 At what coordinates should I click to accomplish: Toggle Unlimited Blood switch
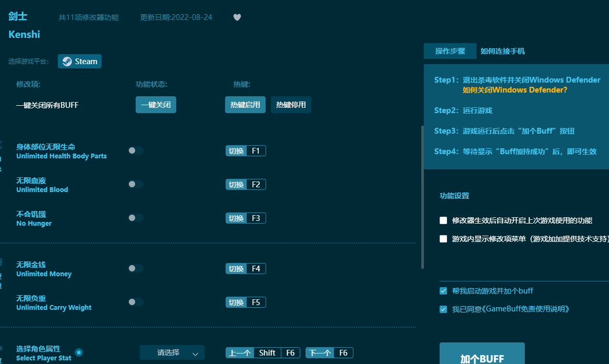point(136,184)
